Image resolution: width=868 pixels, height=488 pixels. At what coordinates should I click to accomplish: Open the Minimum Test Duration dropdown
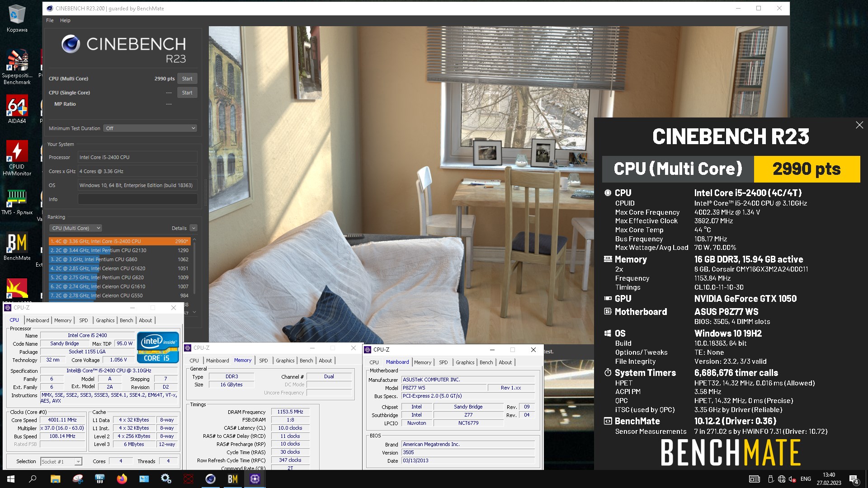[x=150, y=128]
